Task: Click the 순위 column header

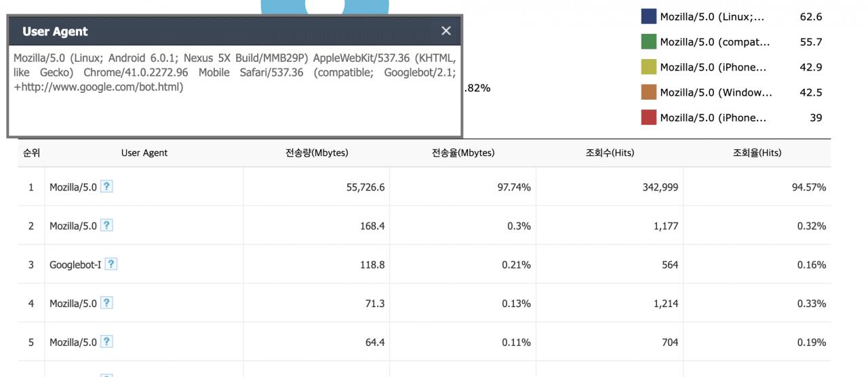Action: pos(31,153)
